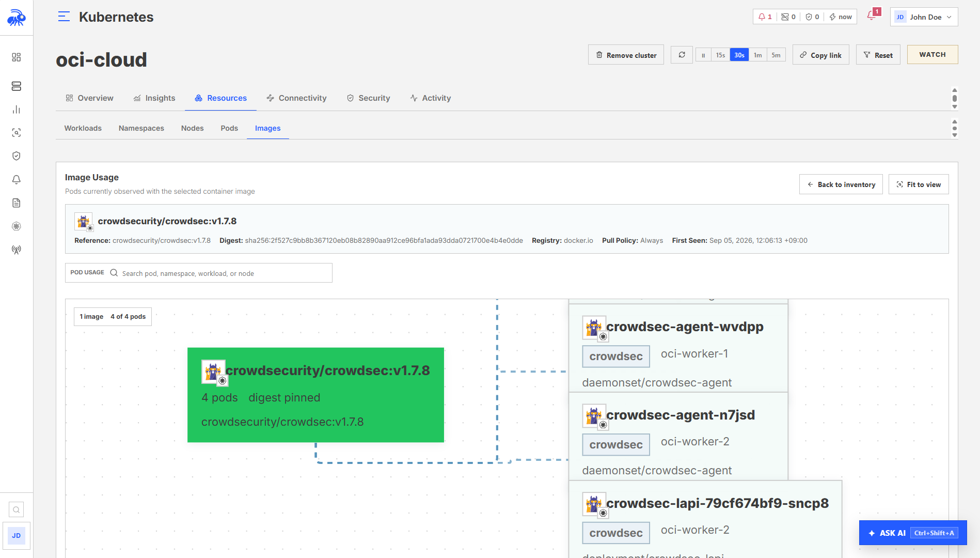Open the servers stack icon in sidebar
The height and width of the screenshot is (558, 980).
[17, 86]
